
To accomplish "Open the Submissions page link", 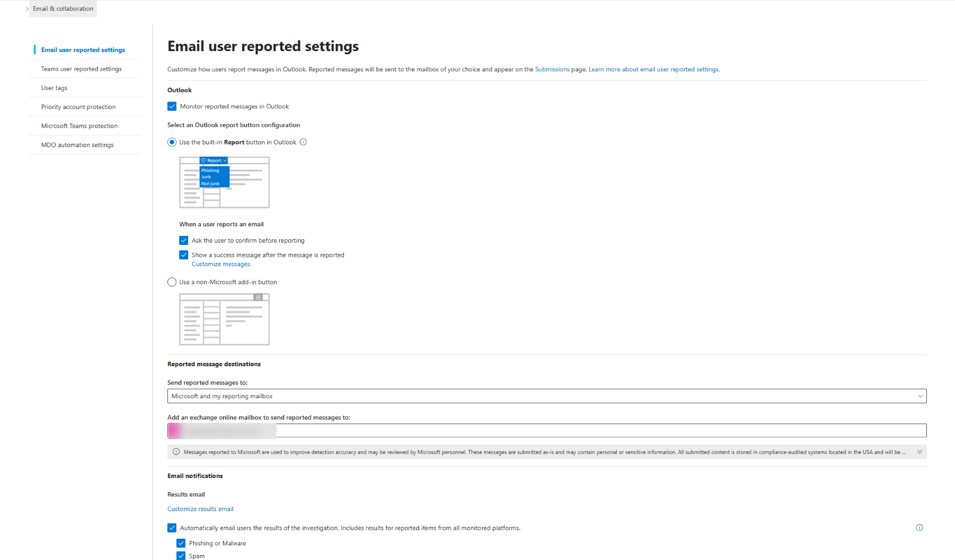I will point(552,70).
